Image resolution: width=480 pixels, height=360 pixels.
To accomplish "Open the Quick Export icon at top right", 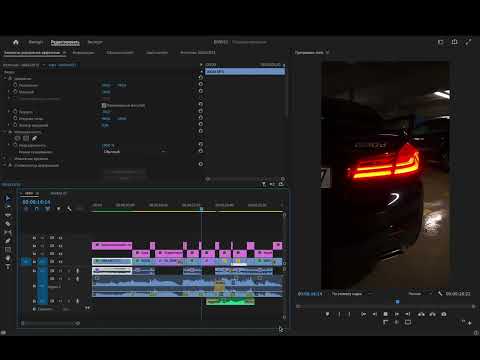I will (454, 42).
